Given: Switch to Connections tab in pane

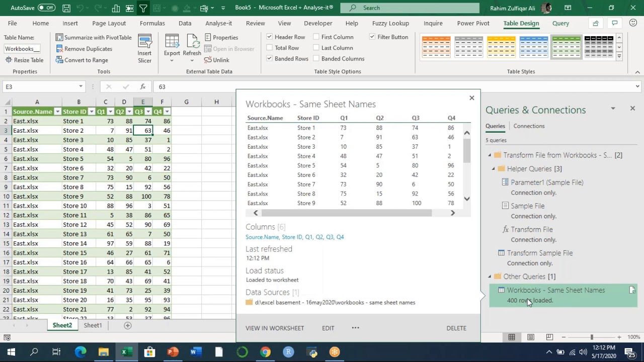Looking at the screenshot, I should [529, 126].
